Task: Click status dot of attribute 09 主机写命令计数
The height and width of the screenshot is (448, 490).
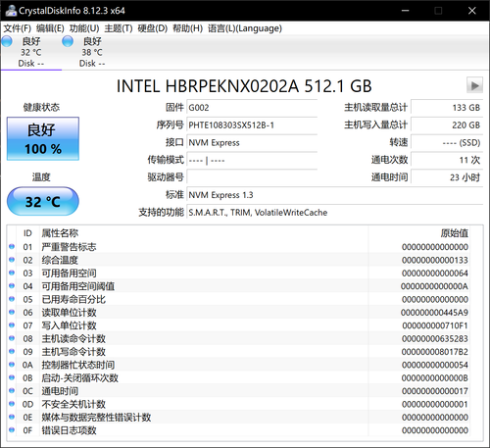Action: (x=12, y=351)
